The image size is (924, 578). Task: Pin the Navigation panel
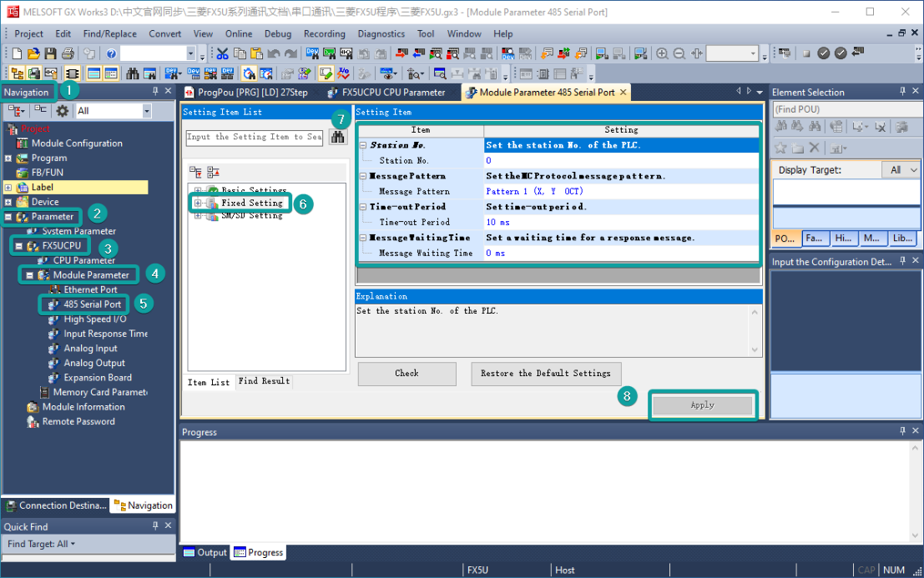pyautogui.click(x=154, y=92)
